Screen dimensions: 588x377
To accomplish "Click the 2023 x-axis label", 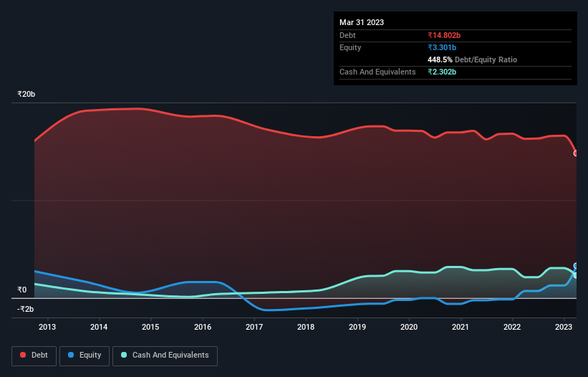I will (564, 327).
